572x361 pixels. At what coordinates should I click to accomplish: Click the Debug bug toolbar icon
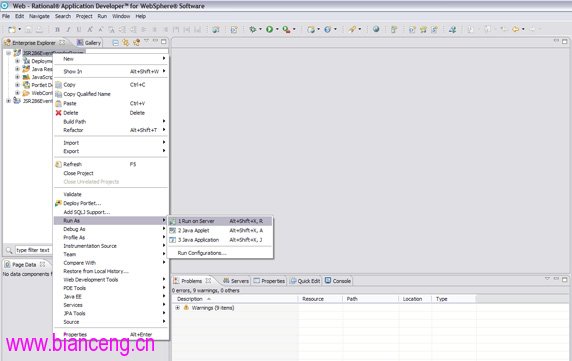click(252, 29)
